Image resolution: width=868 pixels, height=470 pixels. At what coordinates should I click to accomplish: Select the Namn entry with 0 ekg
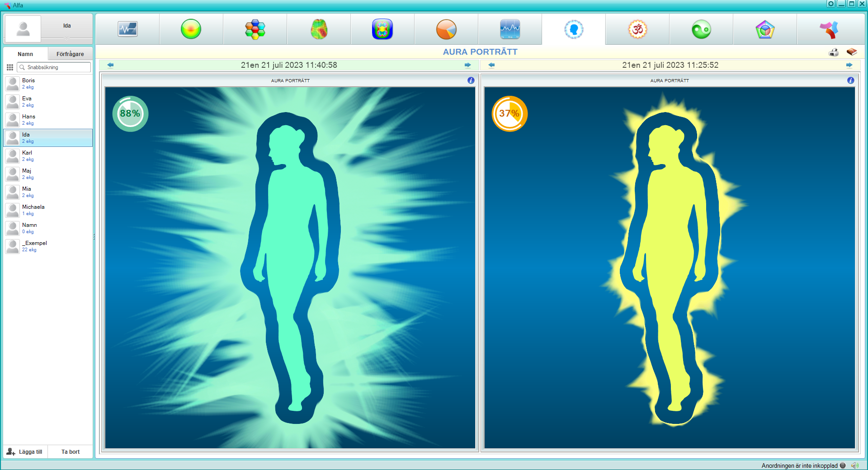coord(48,228)
